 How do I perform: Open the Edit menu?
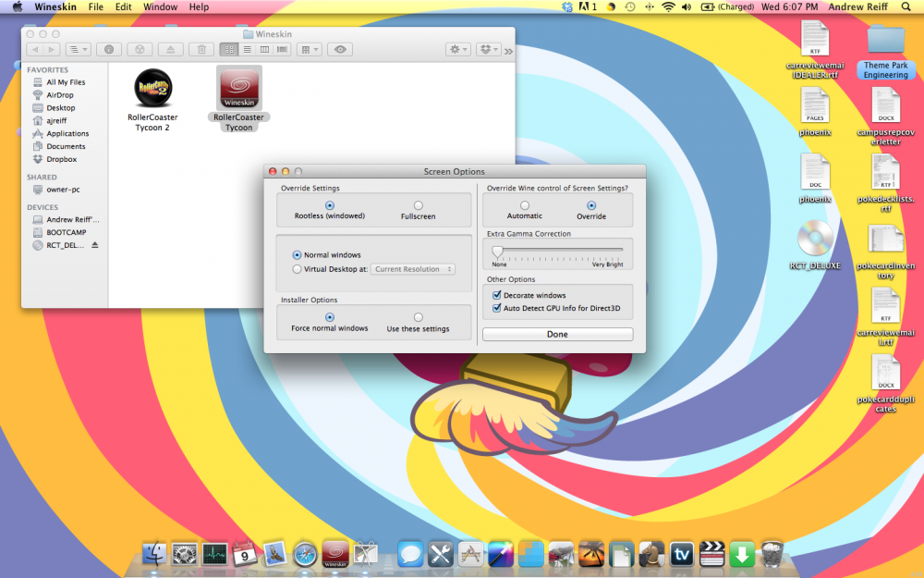123,6
